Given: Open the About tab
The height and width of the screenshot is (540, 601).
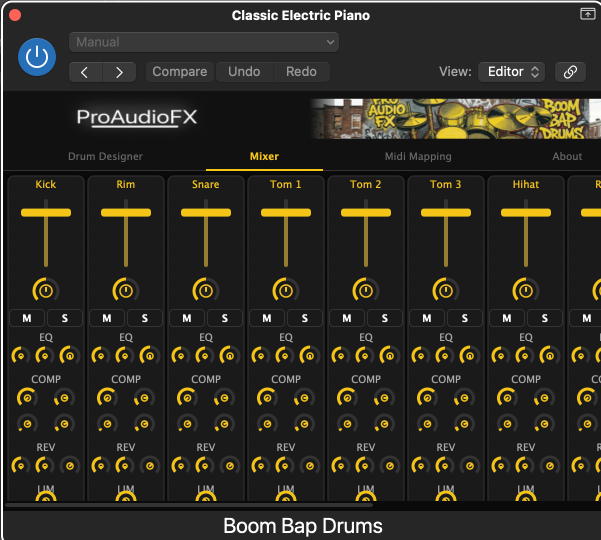Looking at the screenshot, I should pos(567,156).
